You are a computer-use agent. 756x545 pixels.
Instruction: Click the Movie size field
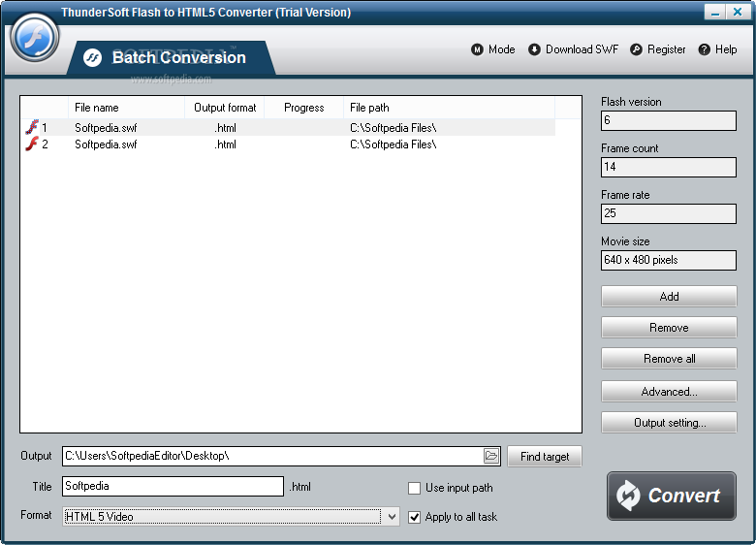coord(668,260)
